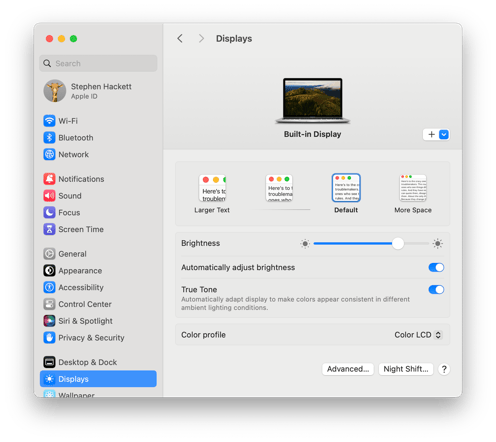Open Siri & Spotlight icon
This screenshot has width=496, height=442.
tap(49, 321)
